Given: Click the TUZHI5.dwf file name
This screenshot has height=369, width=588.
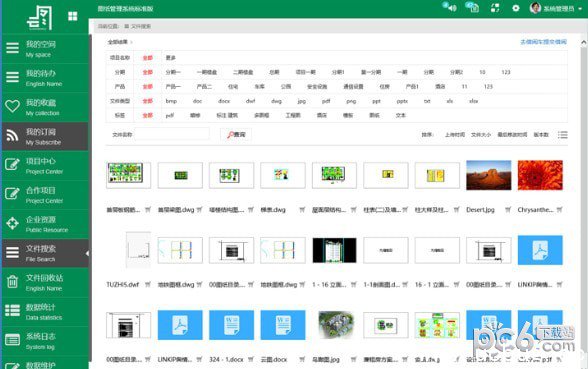Looking at the screenshot, I should pyautogui.click(x=123, y=285).
